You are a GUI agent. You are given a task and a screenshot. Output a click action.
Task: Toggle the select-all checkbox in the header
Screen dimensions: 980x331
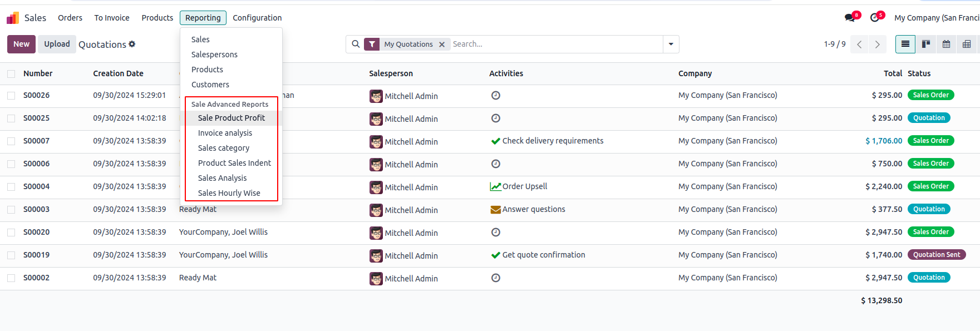pyautogui.click(x=11, y=73)
